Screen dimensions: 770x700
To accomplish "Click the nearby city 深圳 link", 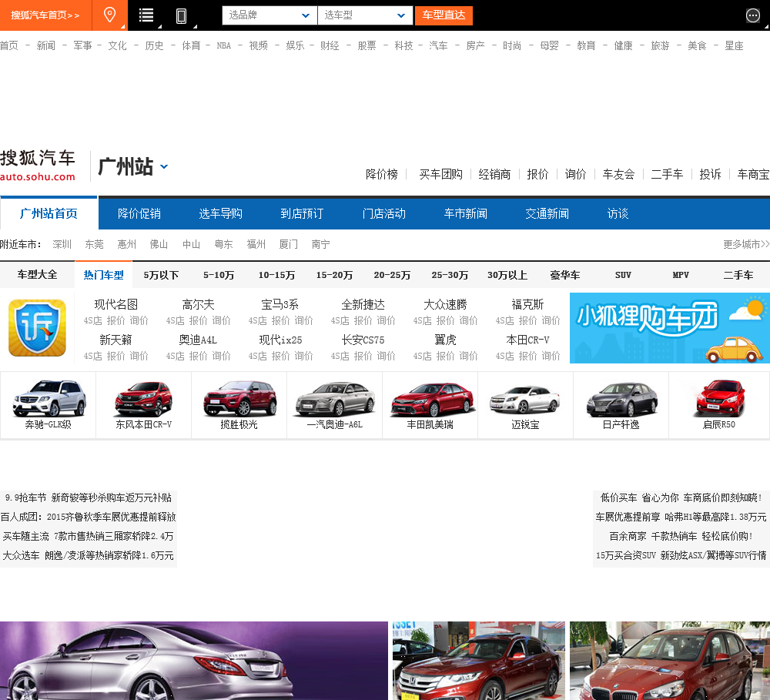I will click(x=62, y=244).
